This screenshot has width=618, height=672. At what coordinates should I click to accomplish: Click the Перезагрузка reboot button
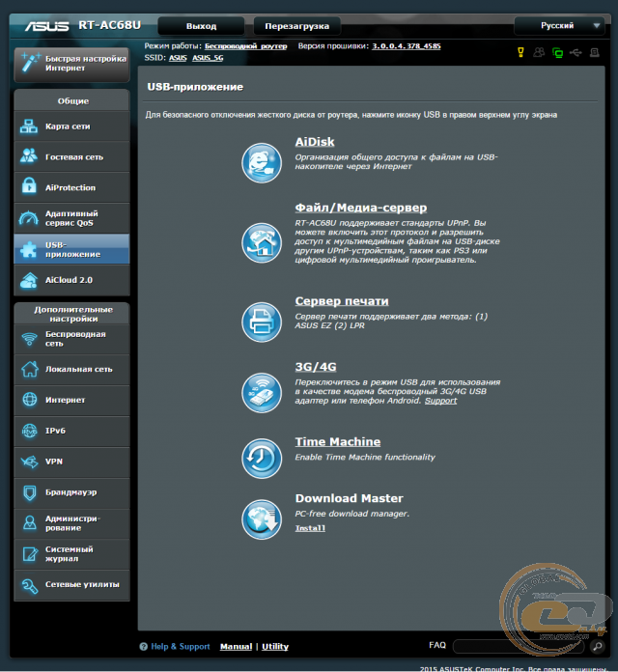(297, 26)
